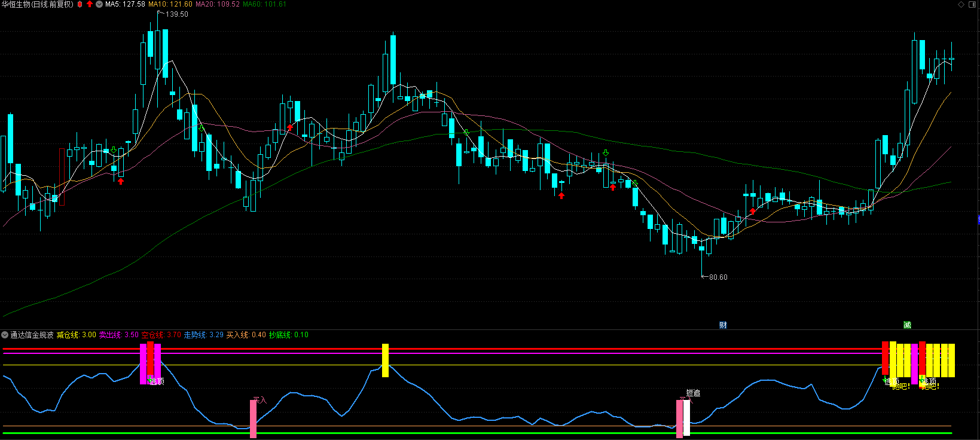Click the diamond icon at the top right corner
This screenshot has width=980, height=440.
coord(961,4)
